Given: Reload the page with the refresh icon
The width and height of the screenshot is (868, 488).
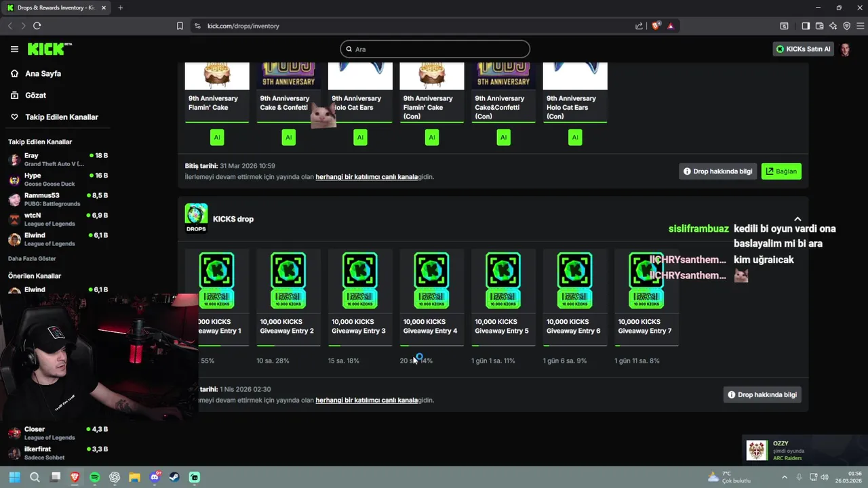Looking at the screenshot, I should [37, 26].
